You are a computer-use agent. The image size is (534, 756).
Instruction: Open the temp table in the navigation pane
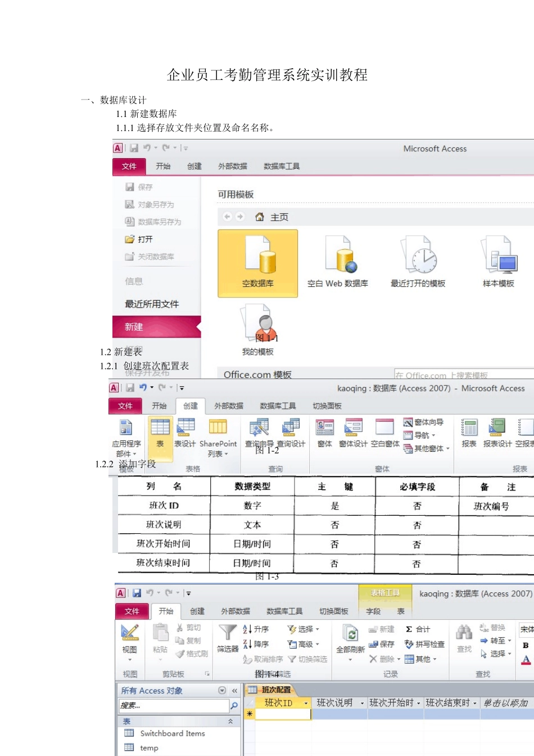click(142, 747)
